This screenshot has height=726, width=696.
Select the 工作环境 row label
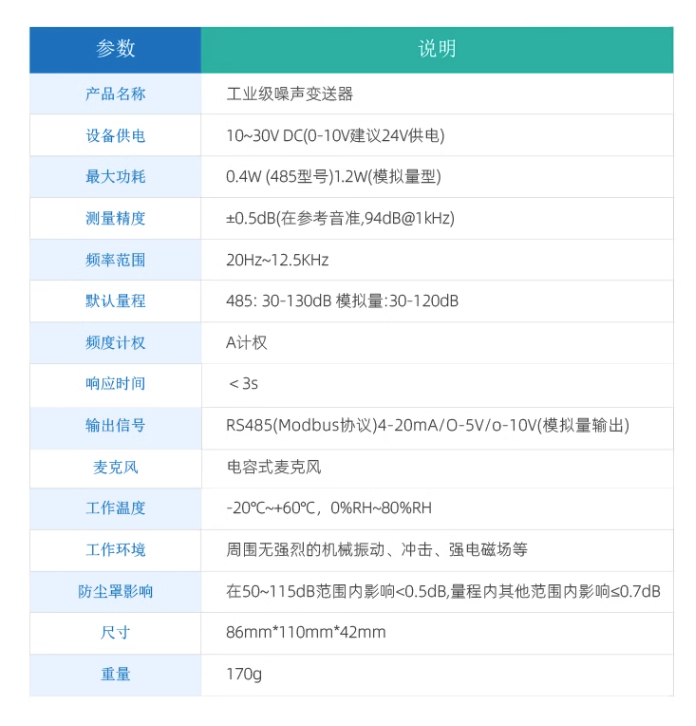point(115,549)
